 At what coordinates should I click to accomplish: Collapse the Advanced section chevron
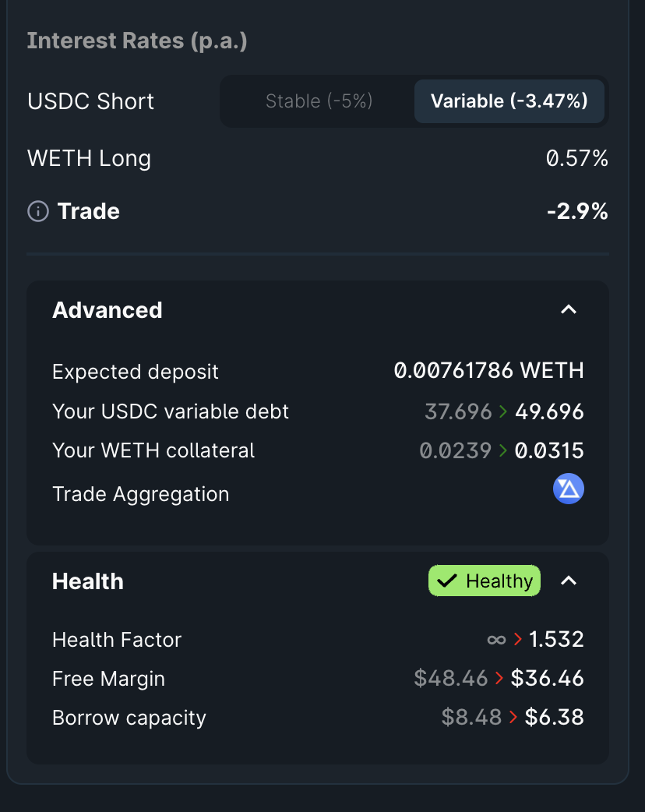click(569, 309)
